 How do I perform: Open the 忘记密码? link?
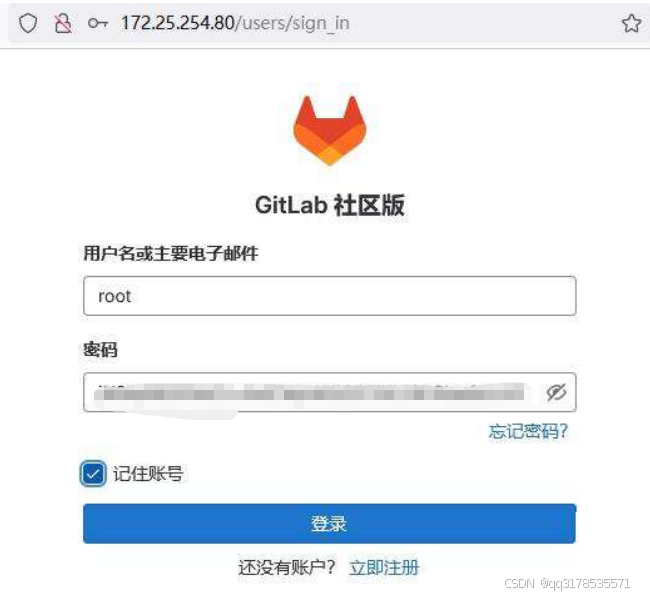(528, 431)
